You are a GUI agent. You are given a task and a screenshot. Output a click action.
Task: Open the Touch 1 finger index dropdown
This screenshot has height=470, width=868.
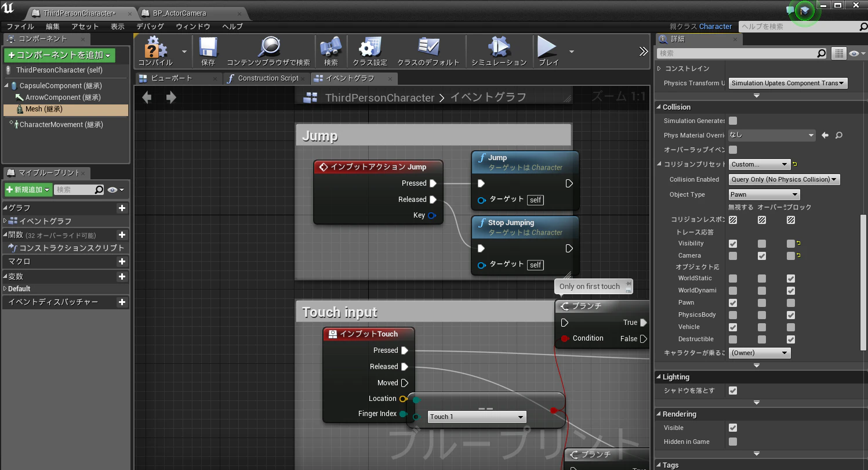pos(477,417)
